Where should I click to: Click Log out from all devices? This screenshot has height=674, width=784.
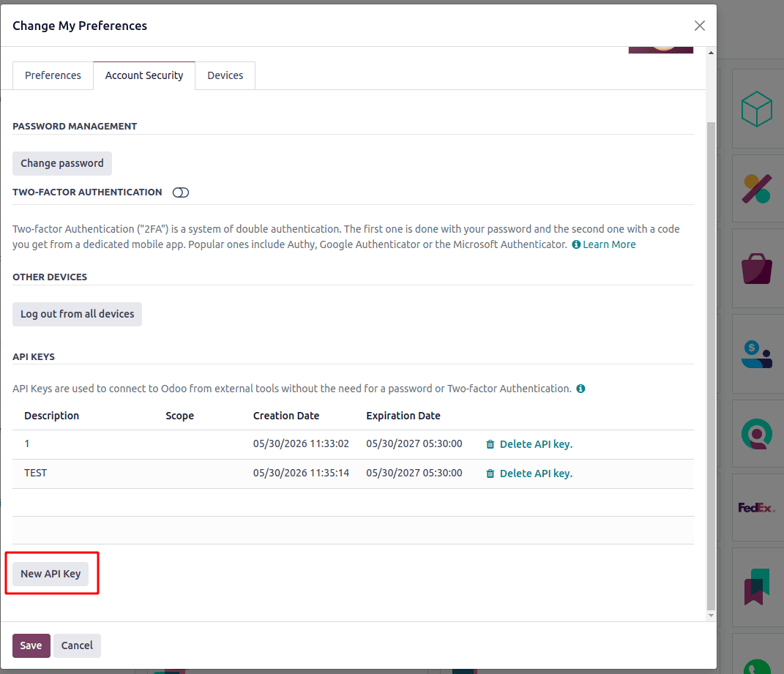(x=77, y=314)
